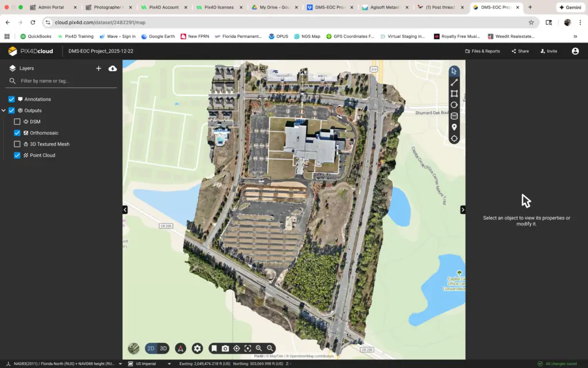Click the Share button
The height and width of the screenshot is (368, 588).
(x=520, y=51)
